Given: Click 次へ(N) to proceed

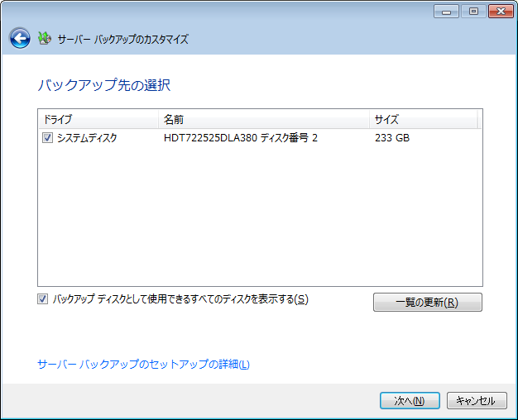Looking at the screenshot, I should pyautogui.click(x=410, y=400).
